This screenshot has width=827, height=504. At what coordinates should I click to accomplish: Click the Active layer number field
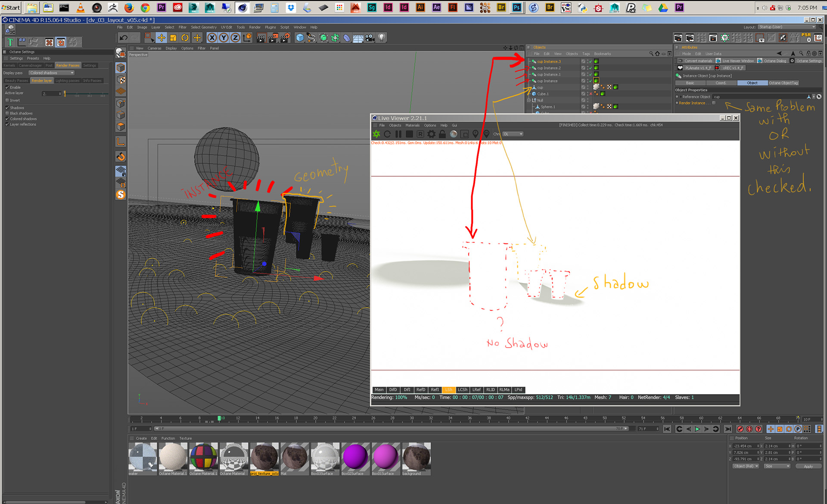(52, 93)
